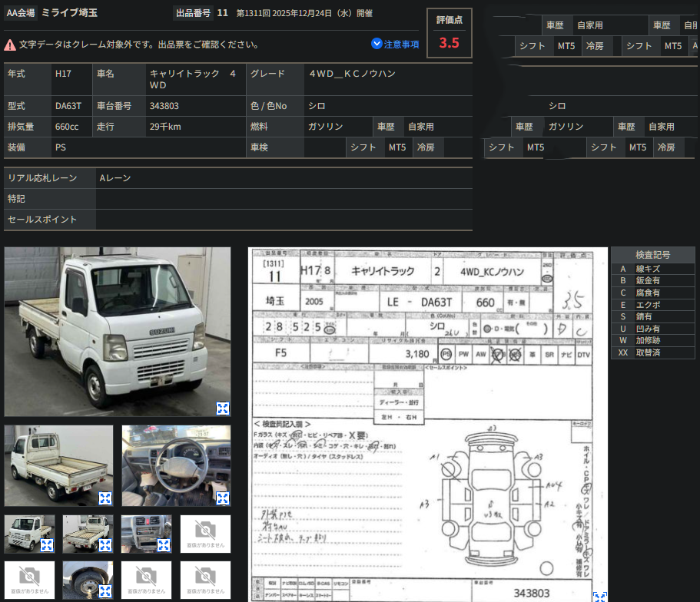Open the rear truck-bed medium photo
The image size is (700, 602).
[58, 465]
